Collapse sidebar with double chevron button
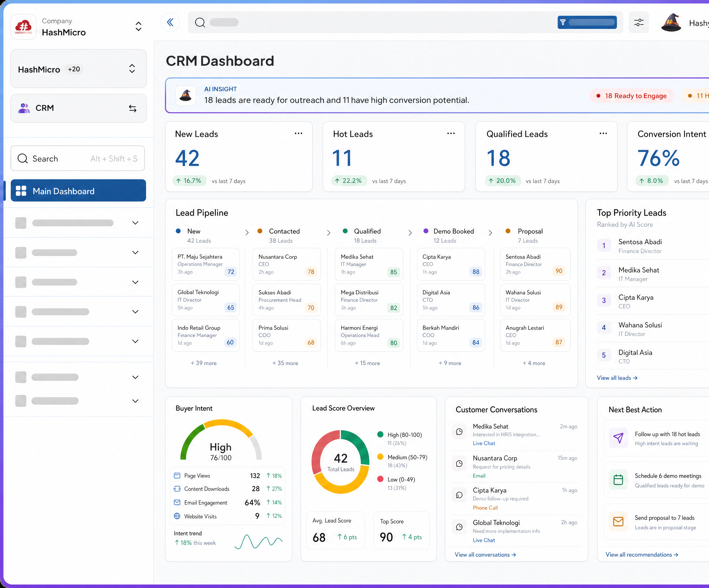709x588 pixels. [170, 22]
